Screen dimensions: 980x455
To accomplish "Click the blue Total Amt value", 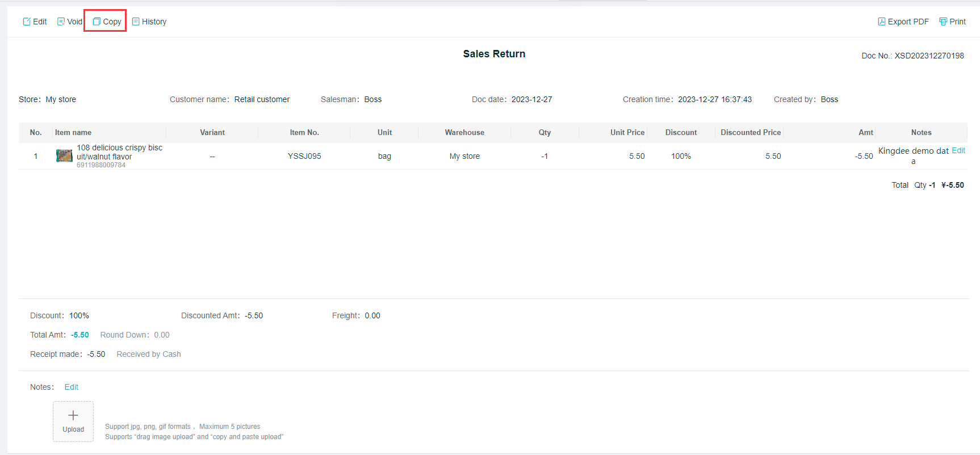I will click(79, 335).
